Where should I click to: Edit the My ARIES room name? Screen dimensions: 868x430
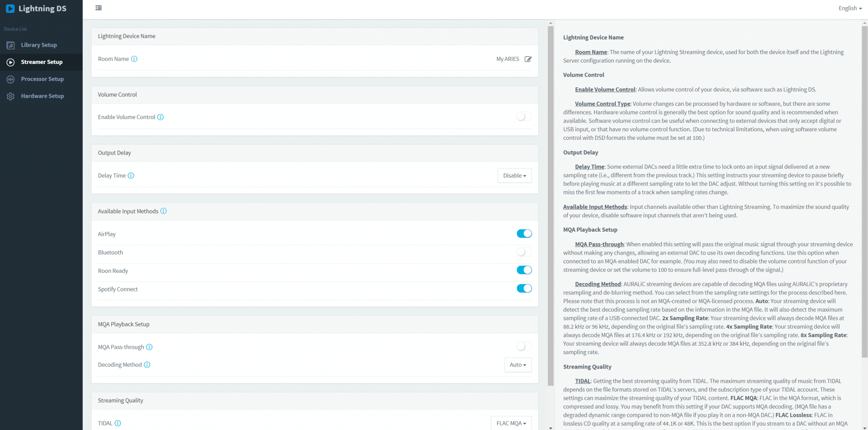coord(528,59)
